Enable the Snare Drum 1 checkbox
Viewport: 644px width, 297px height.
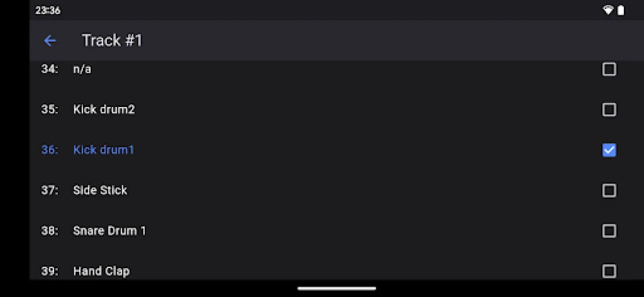pos(608,231)
